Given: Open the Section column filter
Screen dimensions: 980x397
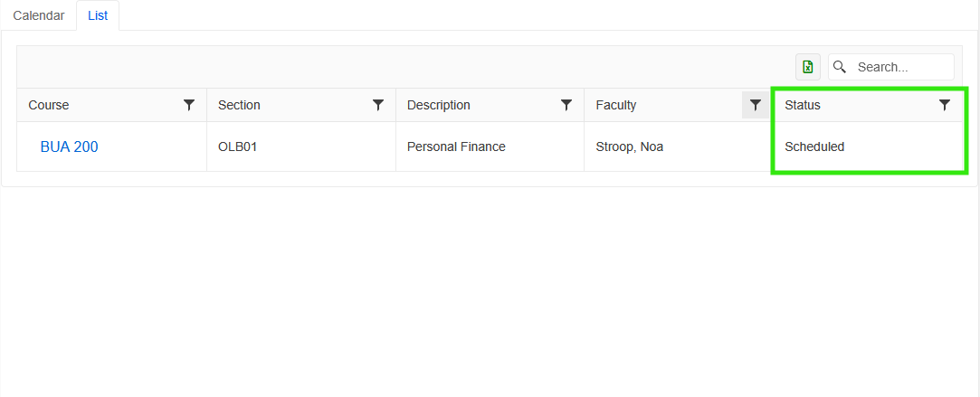Looking at the screenshot, I should click(378, 105).
